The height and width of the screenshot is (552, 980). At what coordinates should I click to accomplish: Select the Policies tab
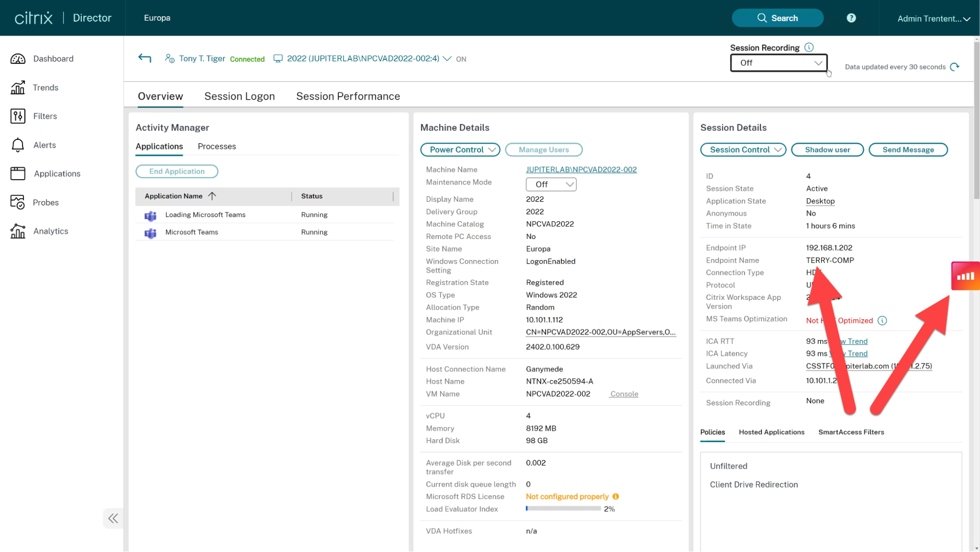point(712,432)
